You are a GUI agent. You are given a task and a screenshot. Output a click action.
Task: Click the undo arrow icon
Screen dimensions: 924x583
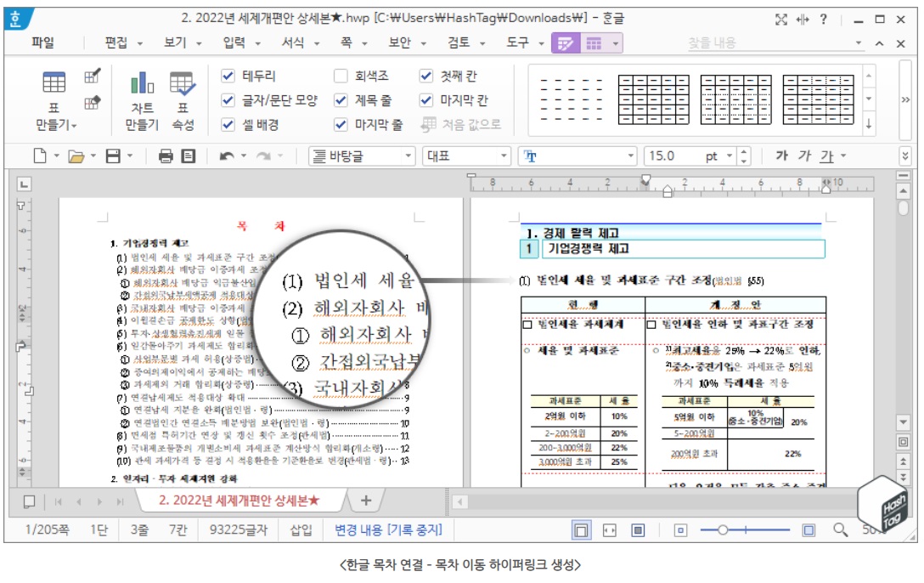pos(226,156)
